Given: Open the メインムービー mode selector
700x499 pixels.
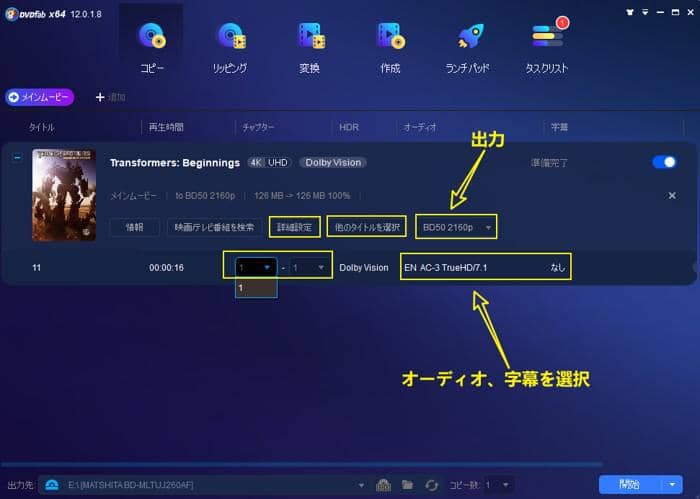Looking at the screenshot, I should [40, 97].
